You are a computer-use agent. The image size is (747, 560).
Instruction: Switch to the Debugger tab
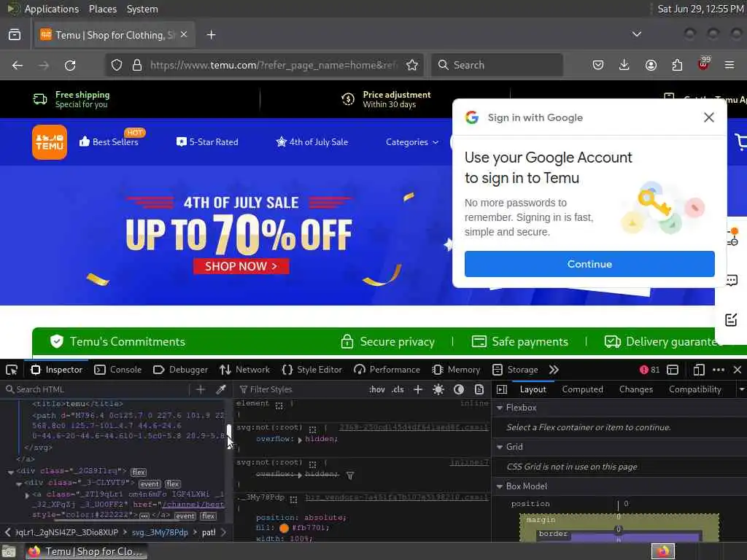pyautogui.click(x=181, y=370)
